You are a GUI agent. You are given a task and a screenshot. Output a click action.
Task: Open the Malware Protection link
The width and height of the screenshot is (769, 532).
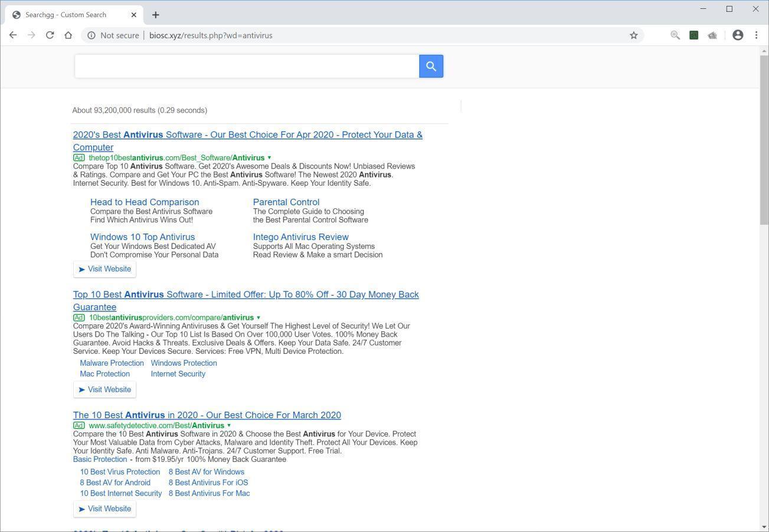[112, 363]
